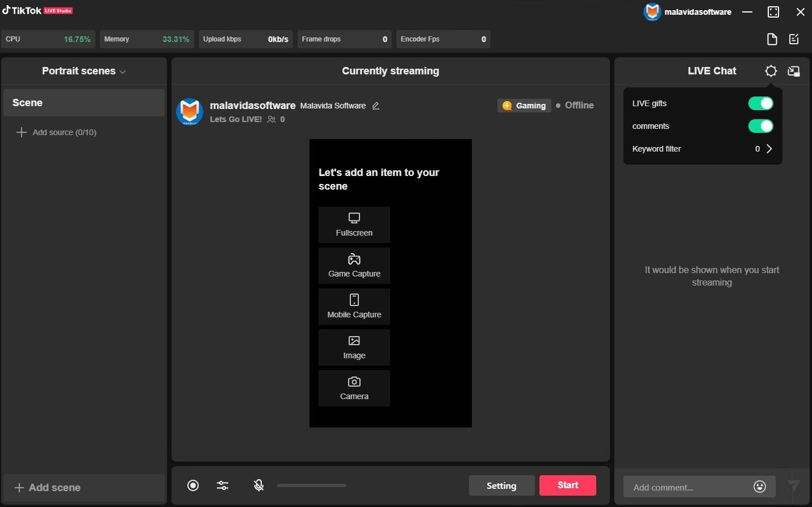
Task: Open the malavidasoftware account menu
Action: pos(688,12)
